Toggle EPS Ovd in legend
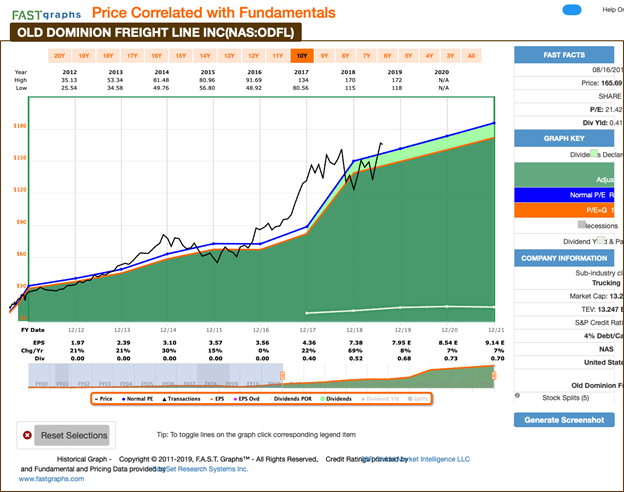This screenshot has width=624, height=492. tap(246, 398)
